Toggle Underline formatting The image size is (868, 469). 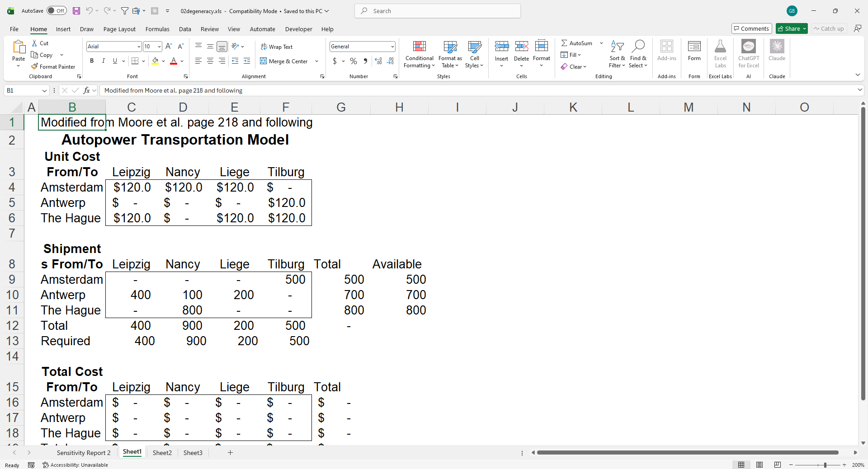point(115,61)
